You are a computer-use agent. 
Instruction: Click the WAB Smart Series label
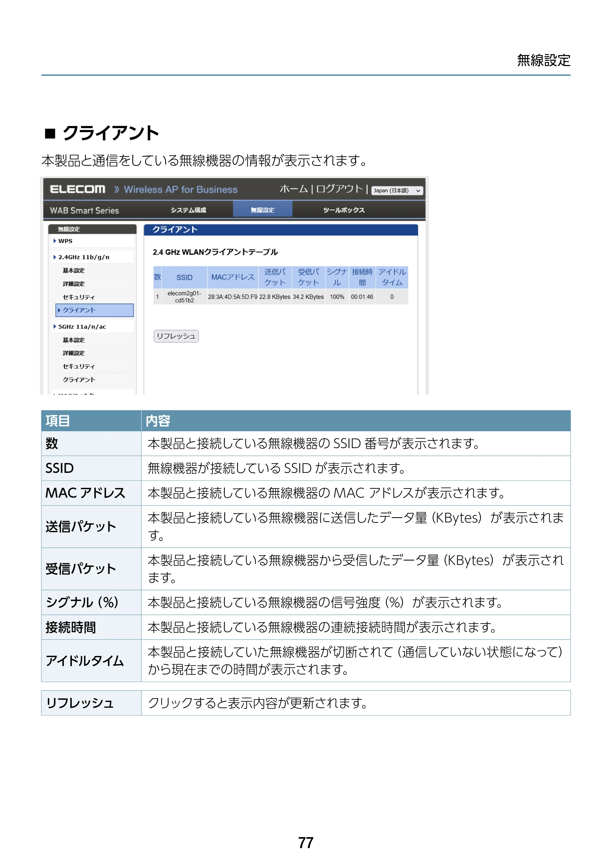(84, 210)
